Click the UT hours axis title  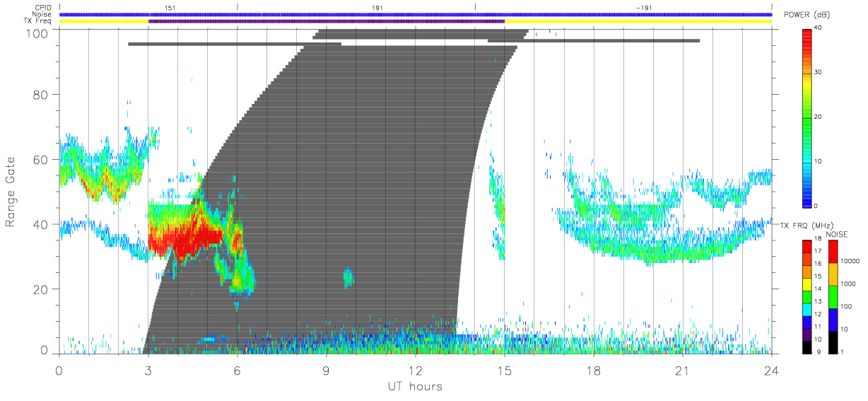coord(415,386)
